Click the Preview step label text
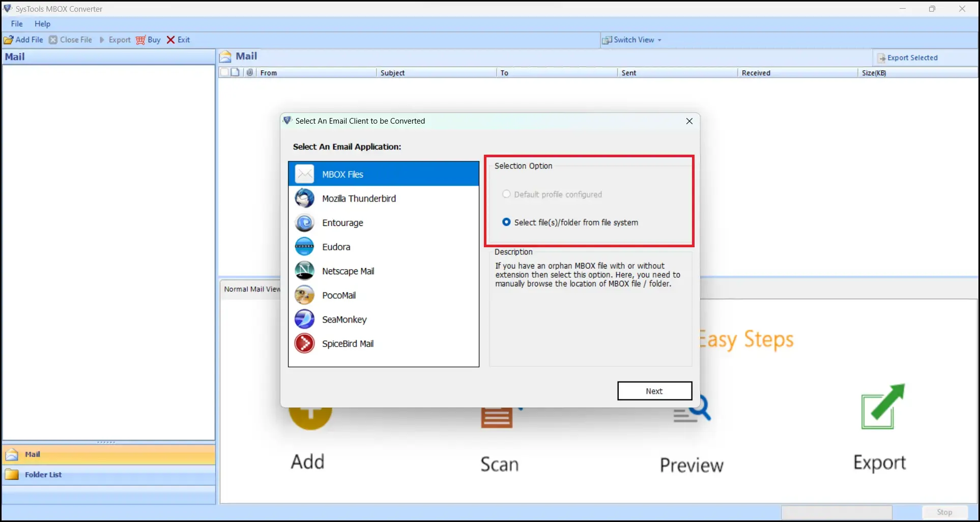Screen dimensions: 980x522 (x=691, y=465)
